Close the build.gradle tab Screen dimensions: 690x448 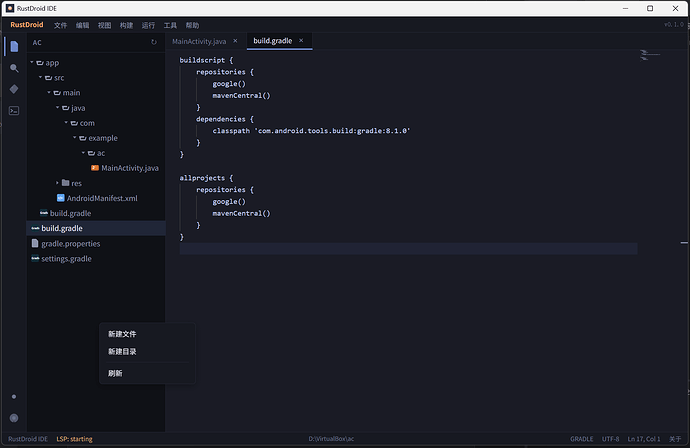click(301, 40)
